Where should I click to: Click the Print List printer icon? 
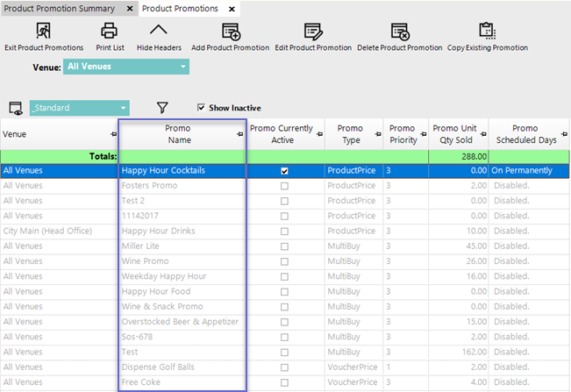109,32
